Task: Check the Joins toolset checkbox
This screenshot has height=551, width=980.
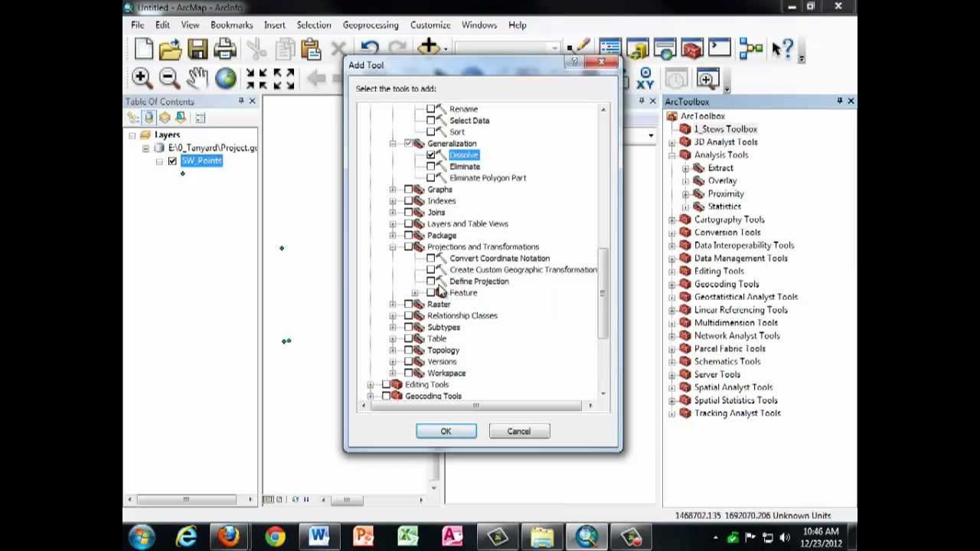Action: 408,212
